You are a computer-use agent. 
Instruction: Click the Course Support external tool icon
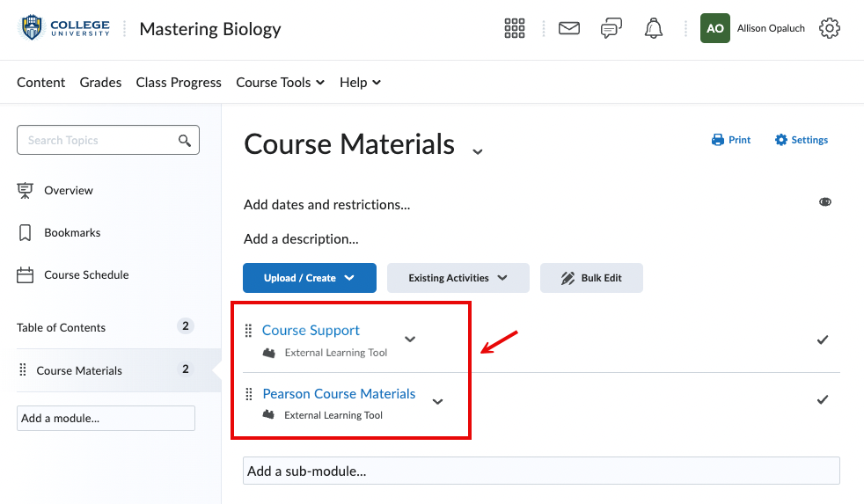click(269, 353)
